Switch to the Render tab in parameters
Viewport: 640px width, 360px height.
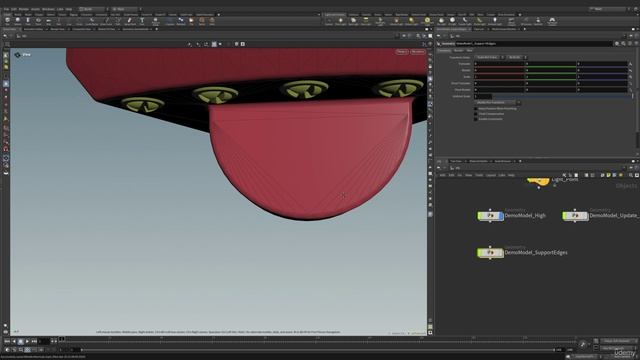click(x=458, y=51)
